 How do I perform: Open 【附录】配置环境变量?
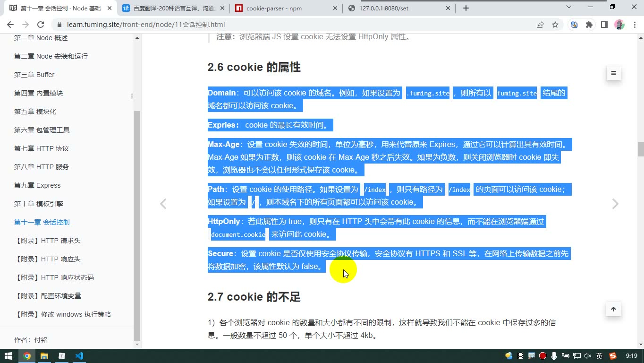pyautogui.click(x=48, y=296)
